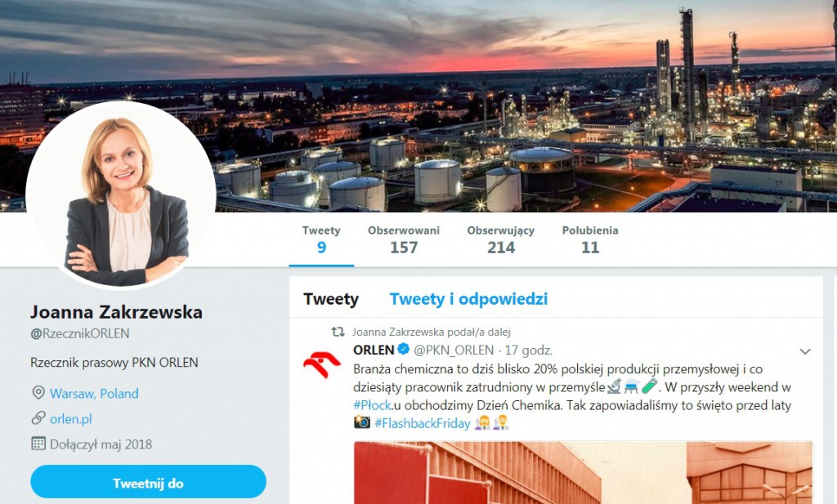Click the retweet icon above the ORLEN tweet
Viewport: 837px width, 504px height.
338,332
